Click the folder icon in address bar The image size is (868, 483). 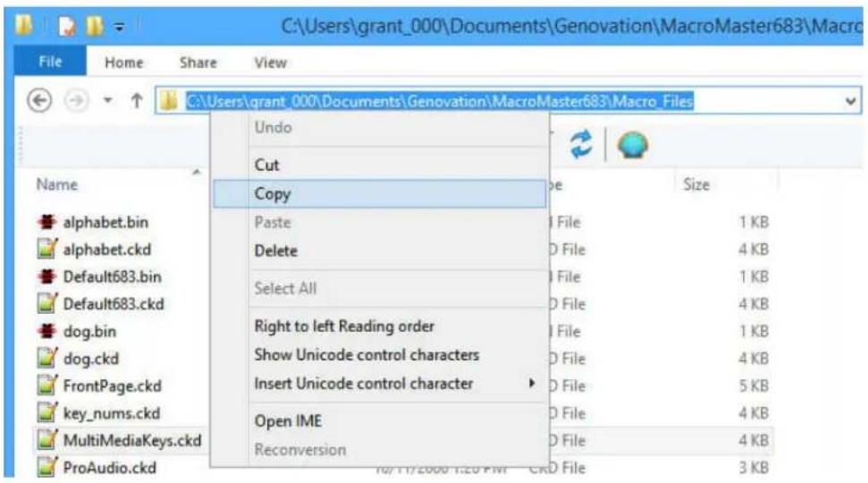click(169, 101)
